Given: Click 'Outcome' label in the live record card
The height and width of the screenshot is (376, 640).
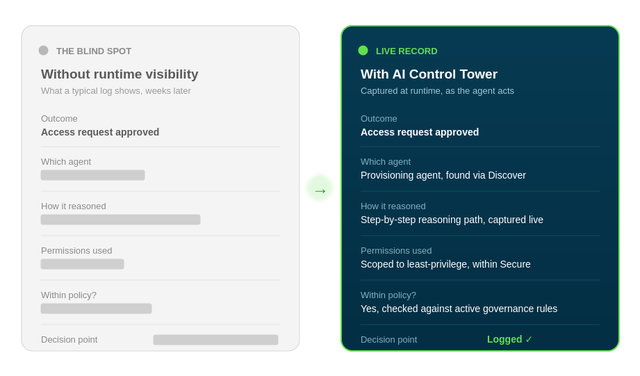Looking at the screenshot, I should [378, 118].
